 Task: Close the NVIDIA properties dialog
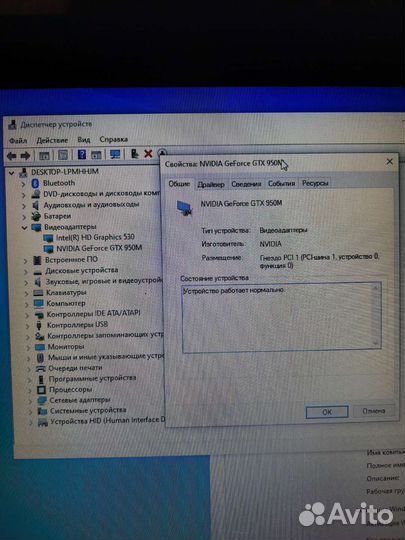[390, 162]
